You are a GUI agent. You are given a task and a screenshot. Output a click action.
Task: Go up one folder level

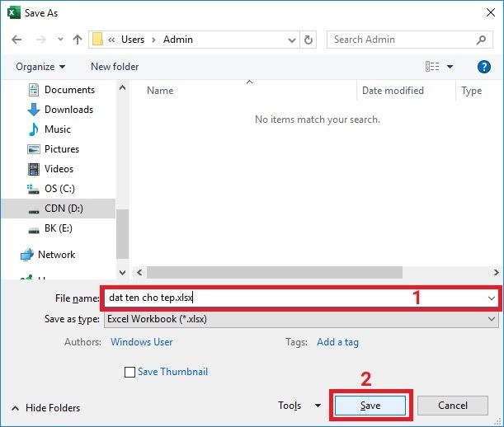[78, 40]
